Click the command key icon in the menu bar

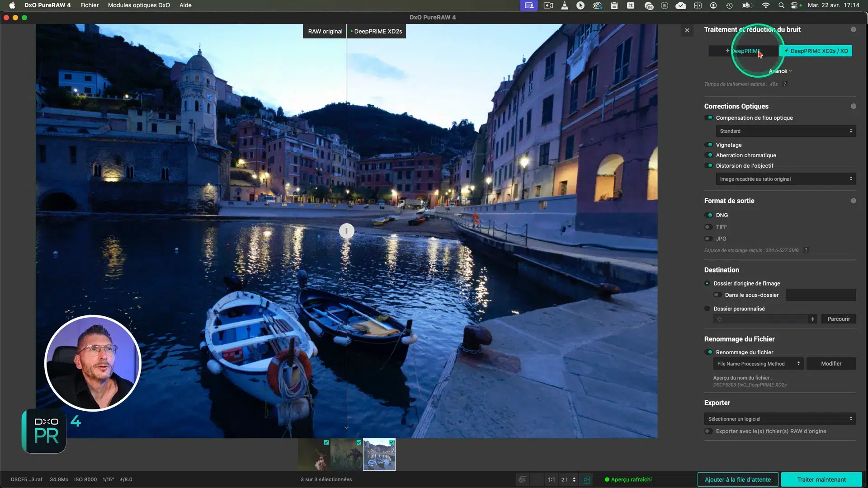[x=631, y=5]
